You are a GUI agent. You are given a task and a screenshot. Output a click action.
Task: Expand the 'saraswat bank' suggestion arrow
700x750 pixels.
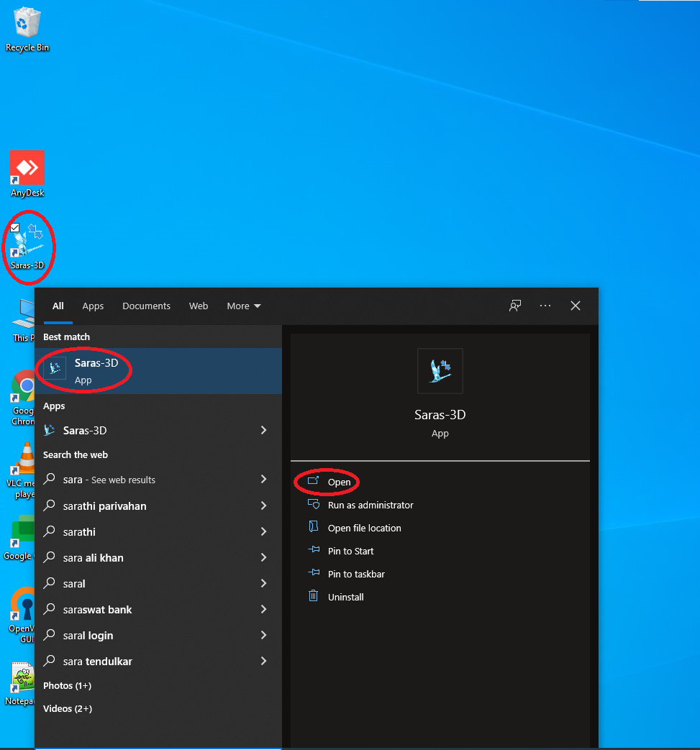click(x=263, y=609)
